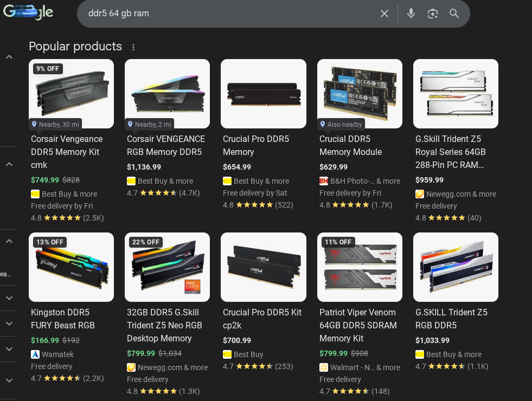Screen dimensions: 532x401
Task: Open the G.Skill Trident Z5 Neo image
Action: click(167, 267)
